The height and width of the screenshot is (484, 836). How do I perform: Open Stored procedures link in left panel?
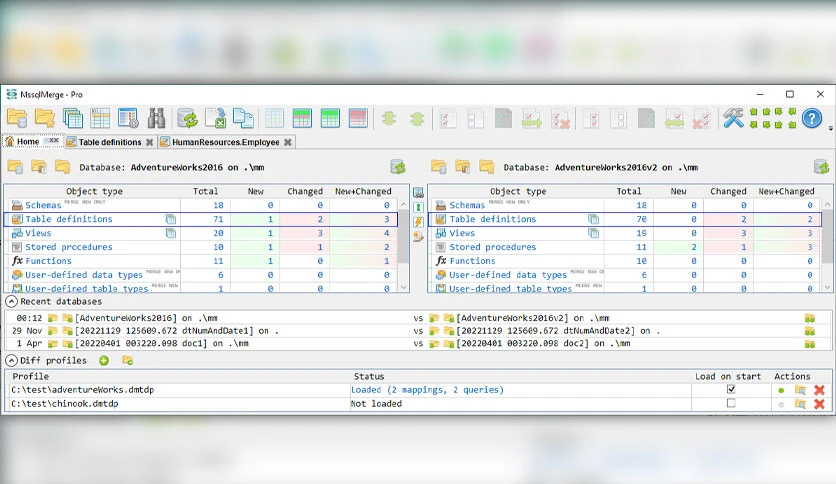point(69,247)
